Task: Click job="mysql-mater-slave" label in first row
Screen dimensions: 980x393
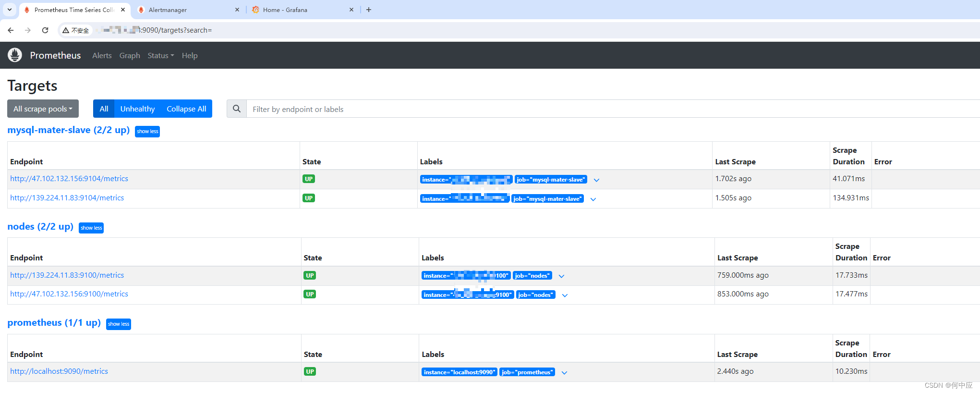Action: [551, 180]
